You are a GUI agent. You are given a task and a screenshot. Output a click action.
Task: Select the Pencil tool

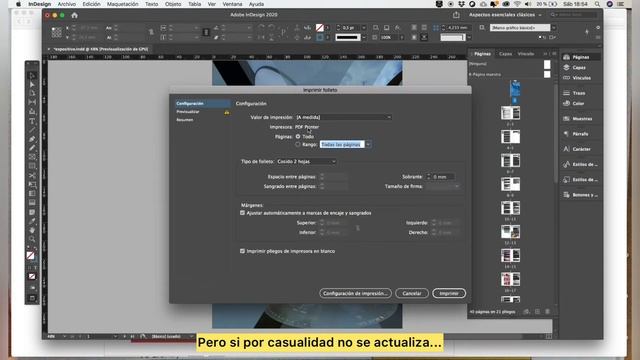click(x=32, y=148)
